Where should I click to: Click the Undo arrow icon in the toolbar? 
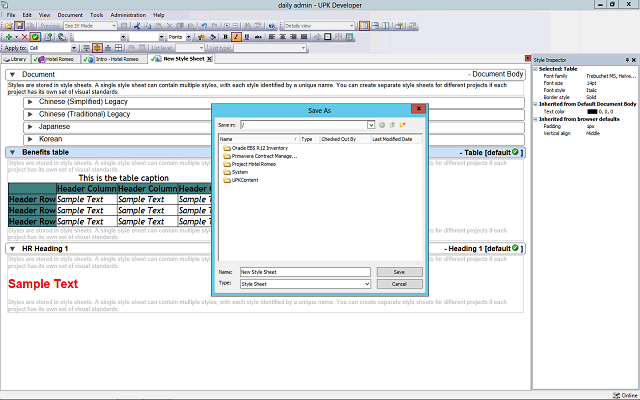click(203, 25)
